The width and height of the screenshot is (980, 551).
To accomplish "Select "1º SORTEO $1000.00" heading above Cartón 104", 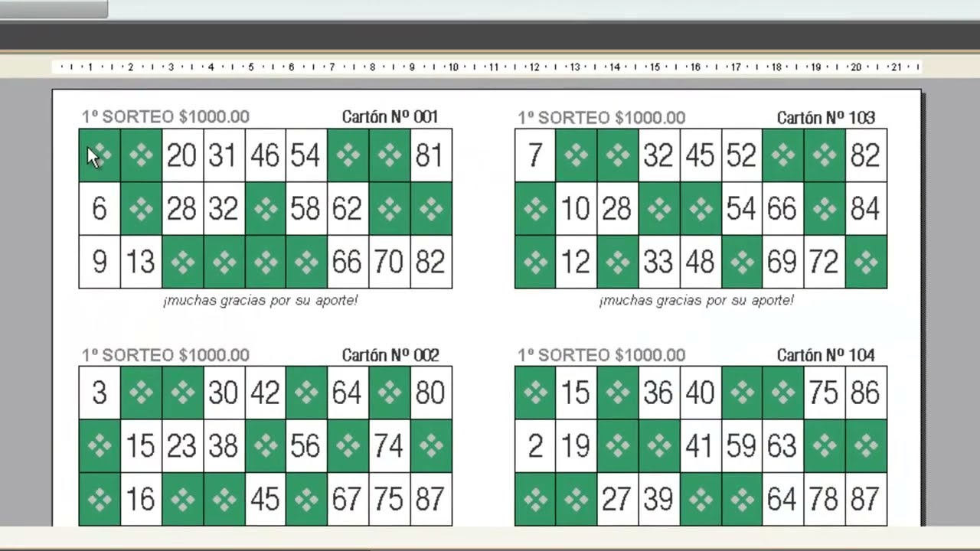I will coord(601,354).
